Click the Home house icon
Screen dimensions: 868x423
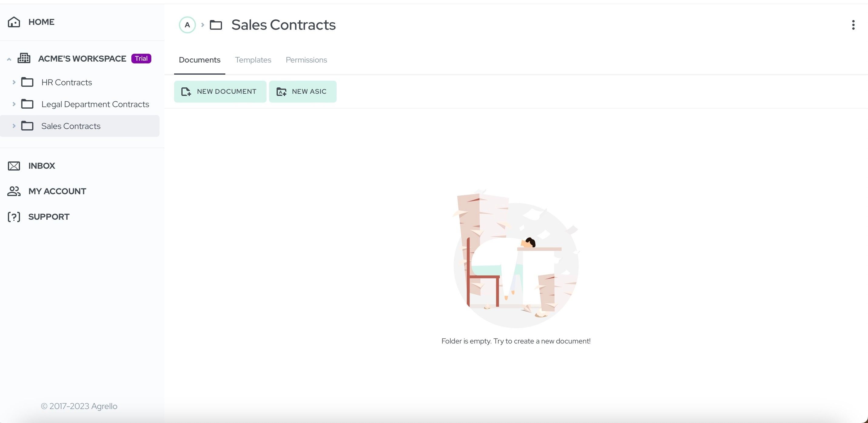[x=14, y=22]
